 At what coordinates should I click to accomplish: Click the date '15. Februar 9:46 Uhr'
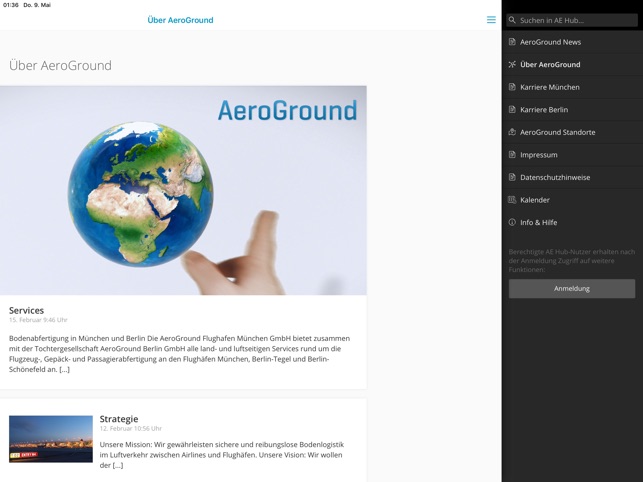(x=38, y=320)
